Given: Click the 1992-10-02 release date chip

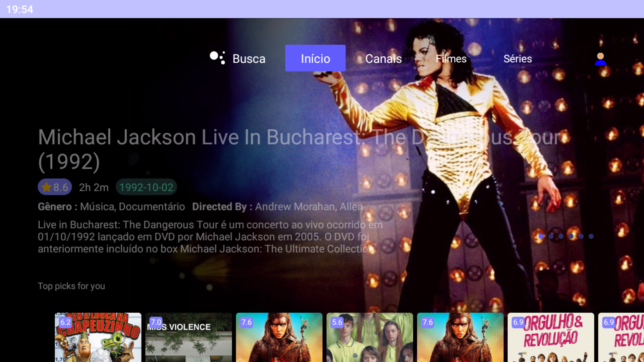Looking at the screenshot, I should point(146,187).
